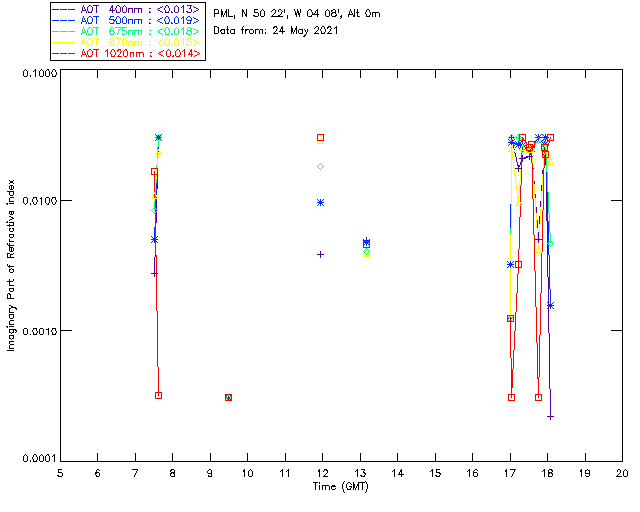Click the lowest red square marker near time 7.6

coord(159,395)
